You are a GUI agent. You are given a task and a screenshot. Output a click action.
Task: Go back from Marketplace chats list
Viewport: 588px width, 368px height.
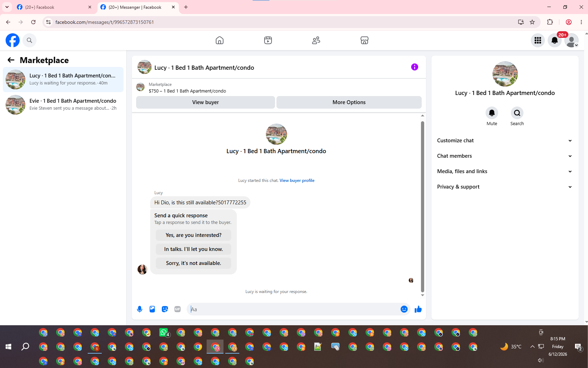pos(11,60)
